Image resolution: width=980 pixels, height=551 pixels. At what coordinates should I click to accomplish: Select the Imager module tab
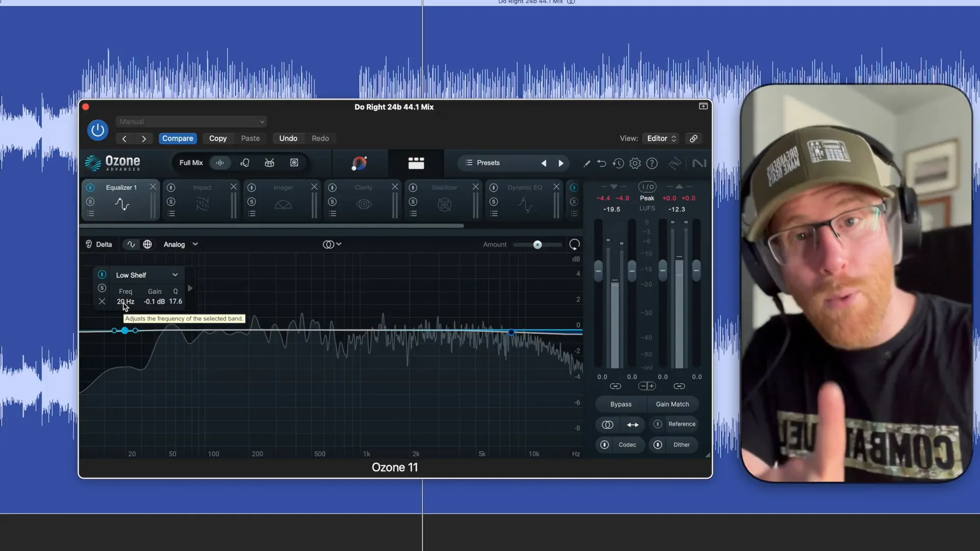point(283,200)
